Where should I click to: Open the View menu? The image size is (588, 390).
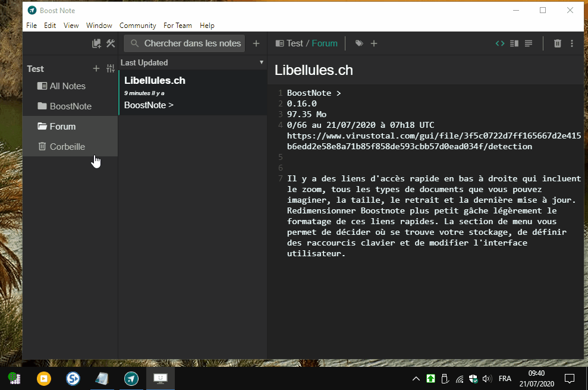coord(71,26)
